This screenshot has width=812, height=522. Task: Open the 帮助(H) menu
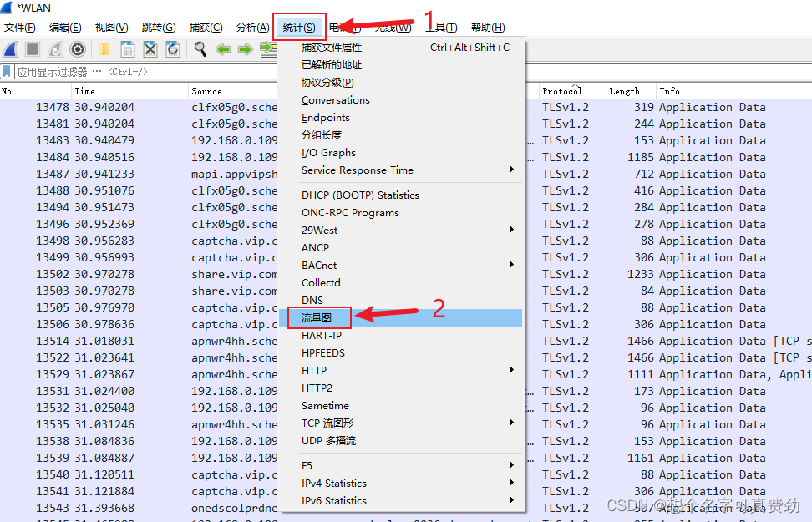[x=488, y=28]
